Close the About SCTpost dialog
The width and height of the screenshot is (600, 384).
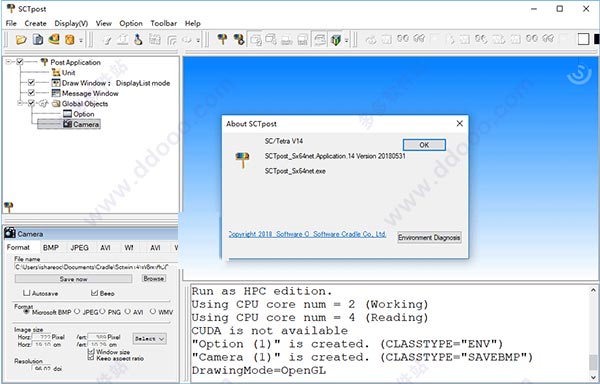(x=460, y=124)
